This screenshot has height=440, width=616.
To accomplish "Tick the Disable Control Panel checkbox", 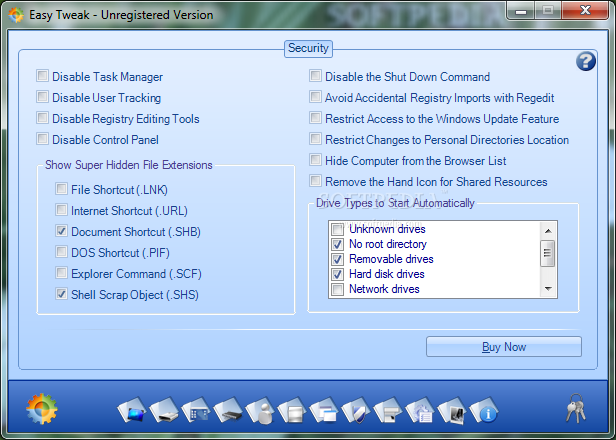I will point(42,138).
